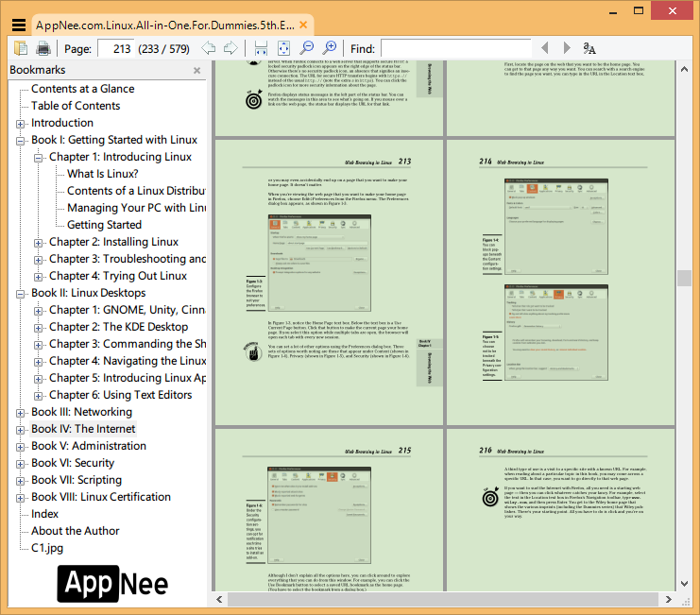The height and width of the screenshot is (615, 700).
Task: Expand Book III: Networking
Action: pos(20,413)
